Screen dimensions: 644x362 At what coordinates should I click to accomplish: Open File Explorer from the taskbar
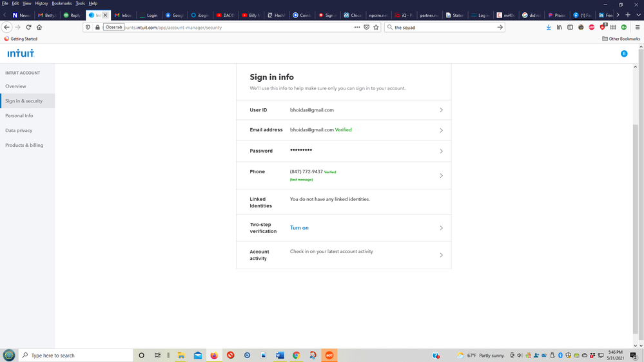pyautogui.click(x=181, y=356)
